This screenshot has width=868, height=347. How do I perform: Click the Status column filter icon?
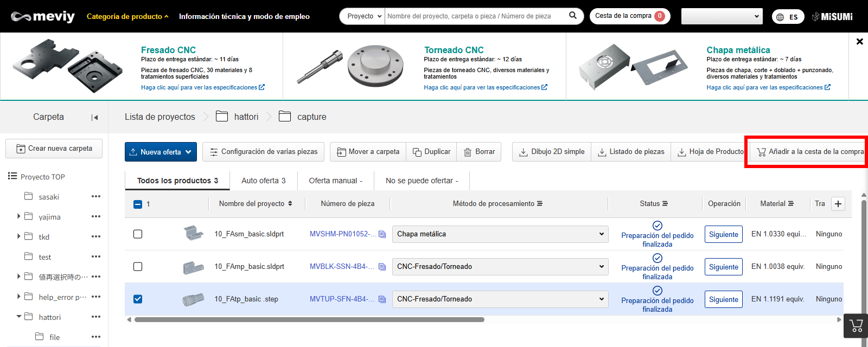[665, 204]
